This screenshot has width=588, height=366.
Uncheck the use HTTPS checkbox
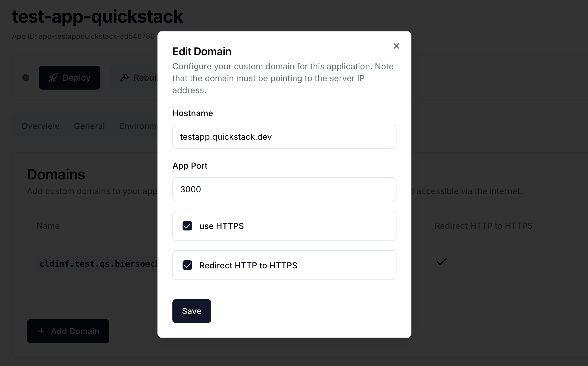(x=187, y=226)
